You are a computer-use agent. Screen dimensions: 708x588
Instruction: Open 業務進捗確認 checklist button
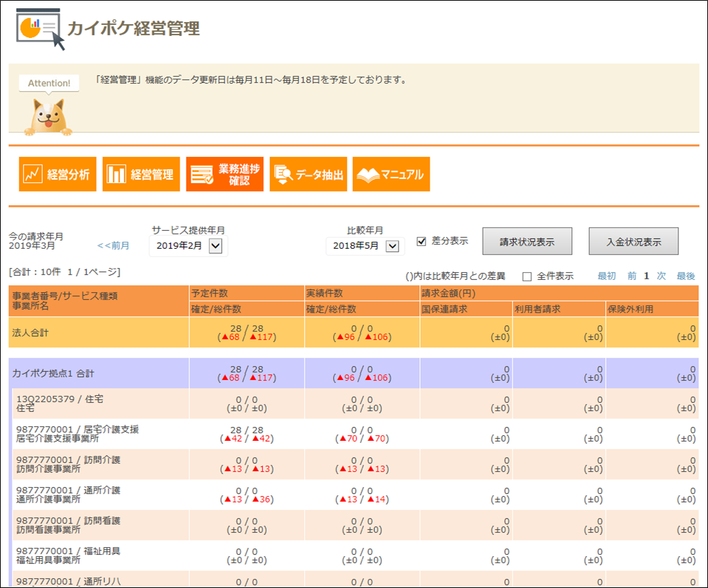click(x=224, y=174)
